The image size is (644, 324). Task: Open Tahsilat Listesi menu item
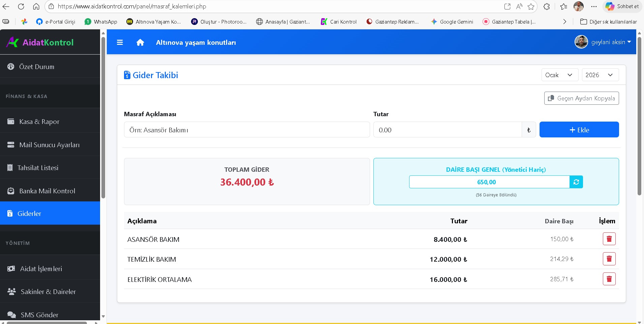point(38,168)
